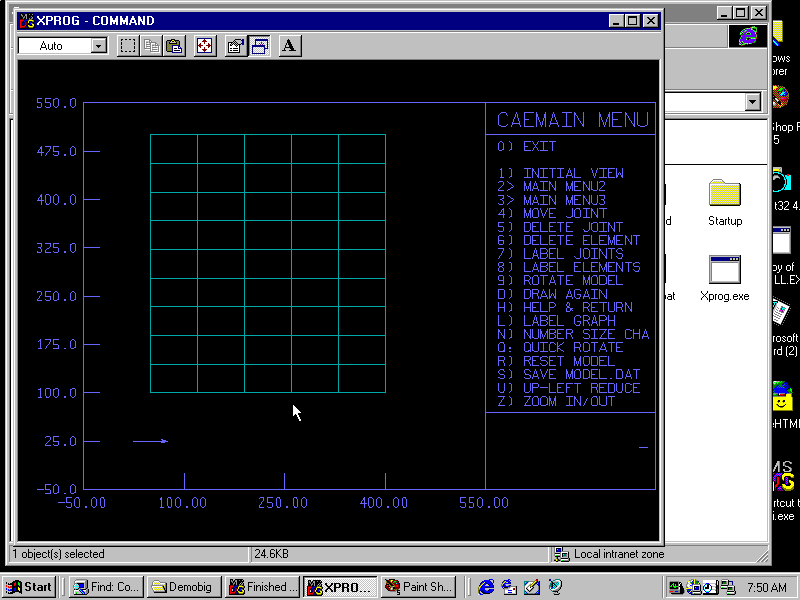This screenshot has width=800, height=600.
Task: Switch to full screen with the red-arrows icon
Action: [205, 46]
